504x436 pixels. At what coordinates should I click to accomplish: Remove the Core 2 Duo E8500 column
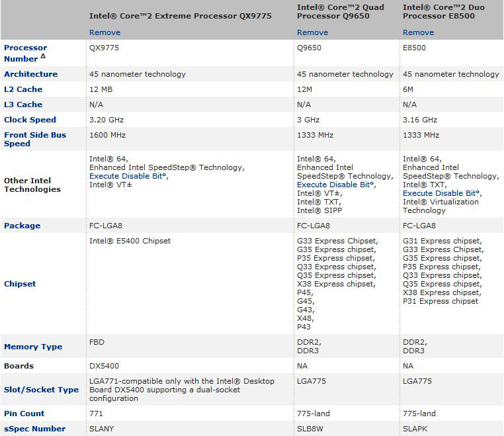click(418, 32)
